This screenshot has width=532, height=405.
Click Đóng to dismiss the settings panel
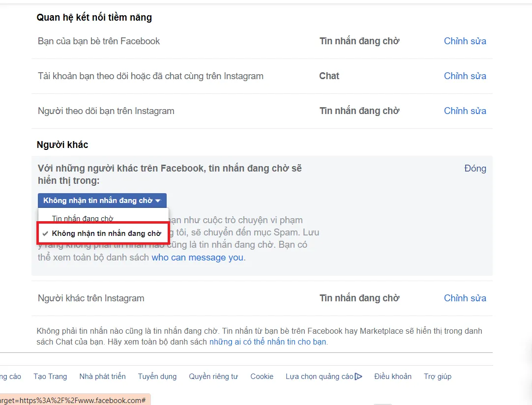pyautogui.click(x=475, y=168)
